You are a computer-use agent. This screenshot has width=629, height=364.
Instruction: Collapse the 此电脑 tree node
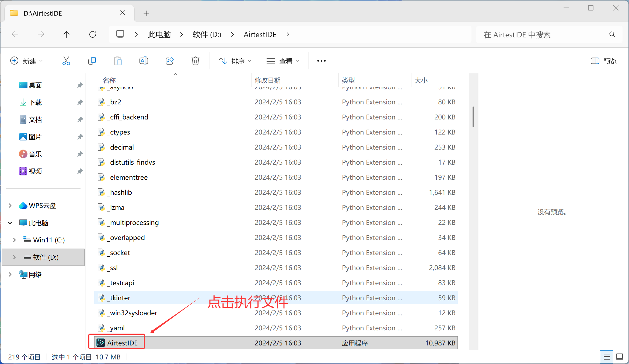[x=10, y=223]
